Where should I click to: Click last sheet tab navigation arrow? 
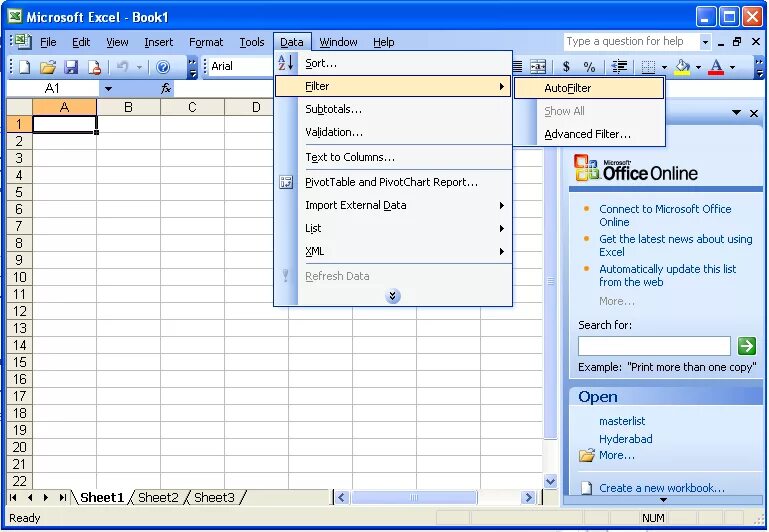[62, 498]
